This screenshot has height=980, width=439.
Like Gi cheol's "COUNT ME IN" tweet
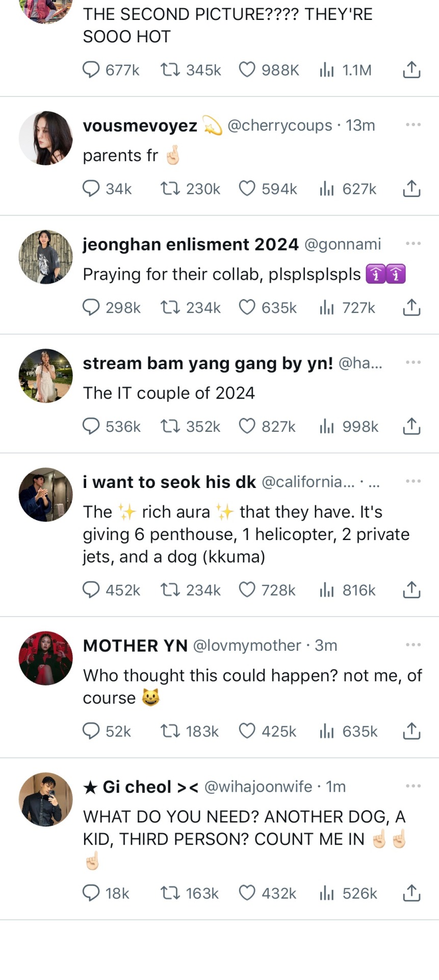pyautogui.click(x=247, y=893)
